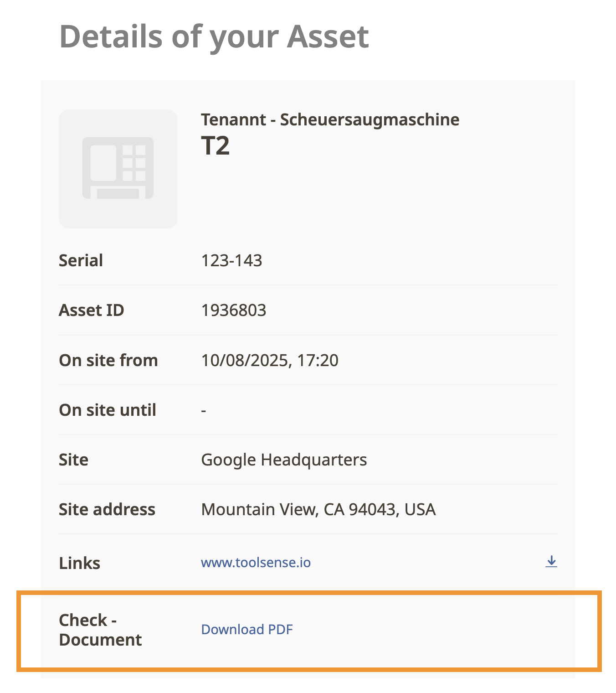Click the Asset ID label
This screenshot has width=616, height=693.
click(x=91, y=310)
